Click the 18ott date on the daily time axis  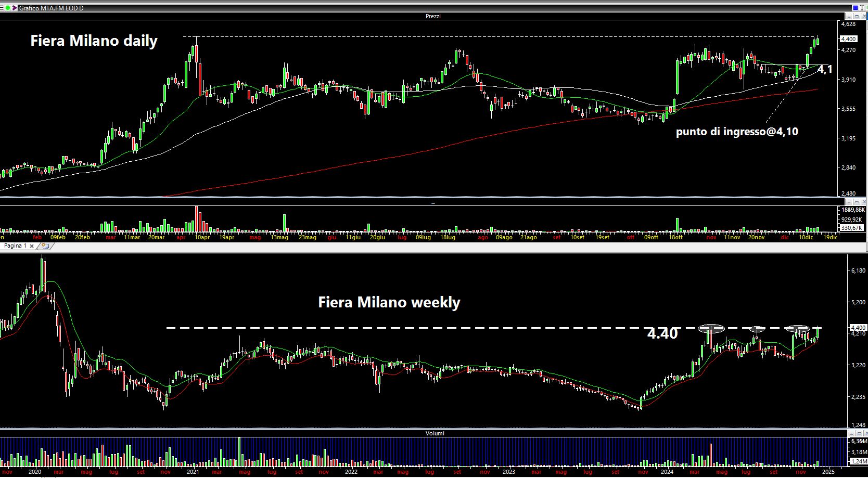(675, 237)
